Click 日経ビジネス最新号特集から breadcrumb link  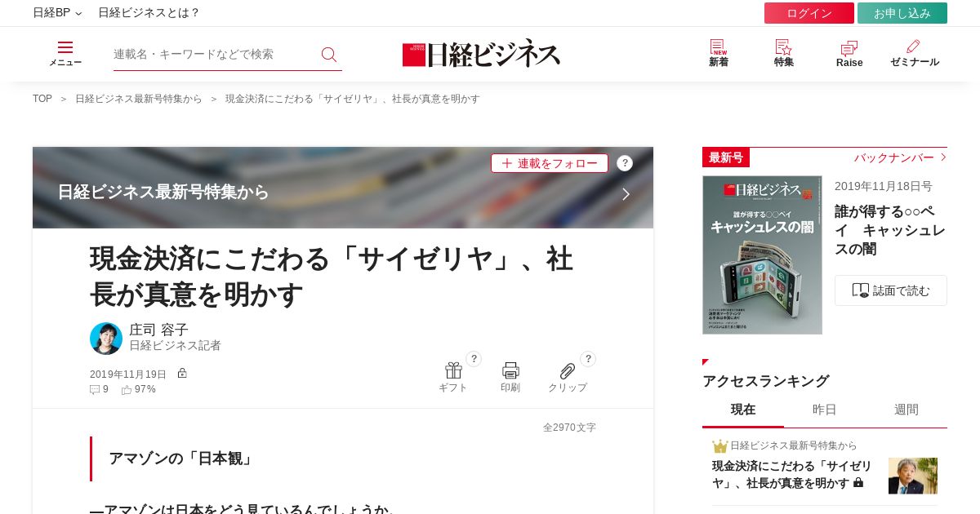[139, 99]
